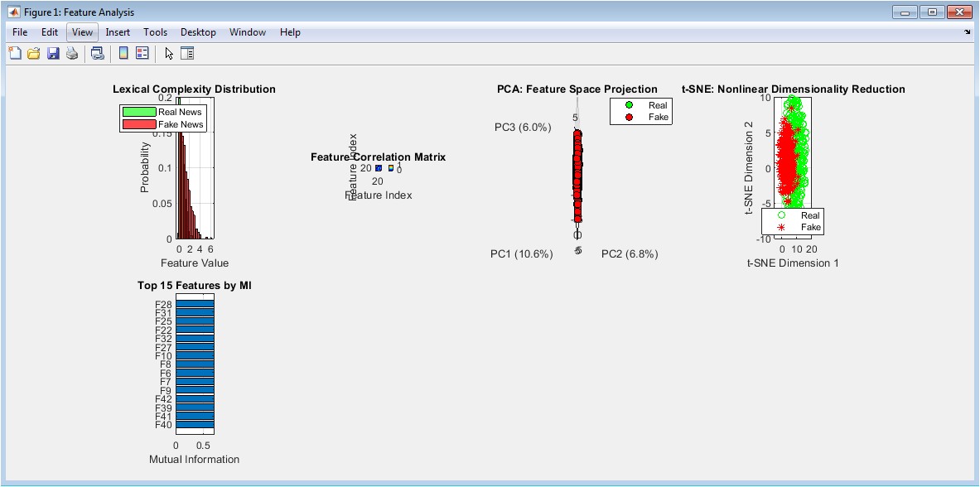The image size is (980, 487).
Task: Print the figure with the printer icon
Action: point(72,54)
